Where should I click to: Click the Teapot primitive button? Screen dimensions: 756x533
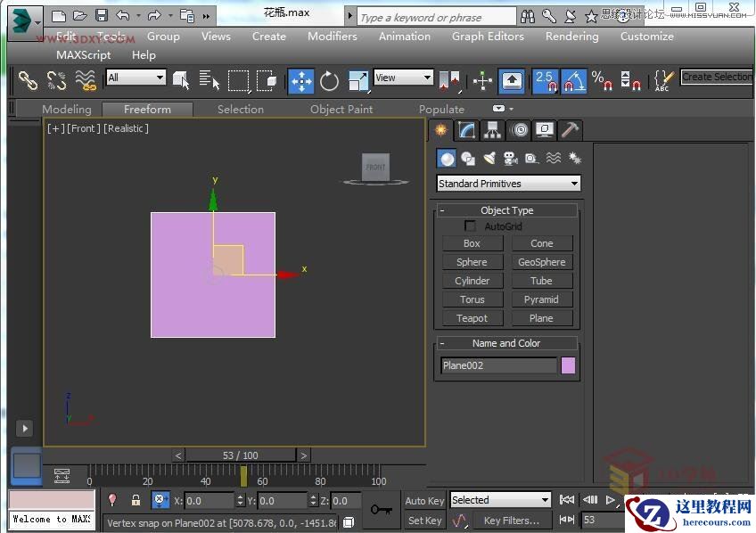(x=472, y=318)
